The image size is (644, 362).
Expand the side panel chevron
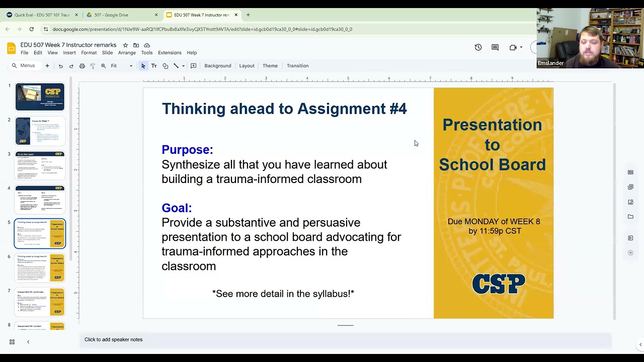point(640,345)
